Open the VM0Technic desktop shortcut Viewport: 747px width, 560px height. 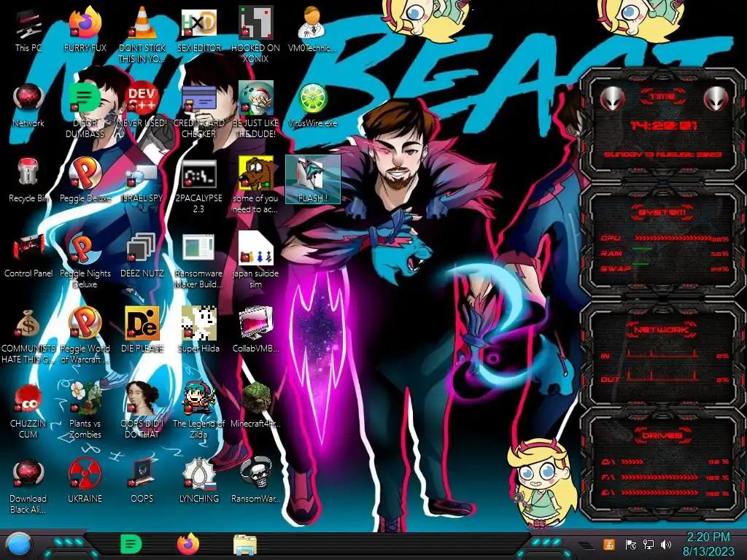[312, 30]
